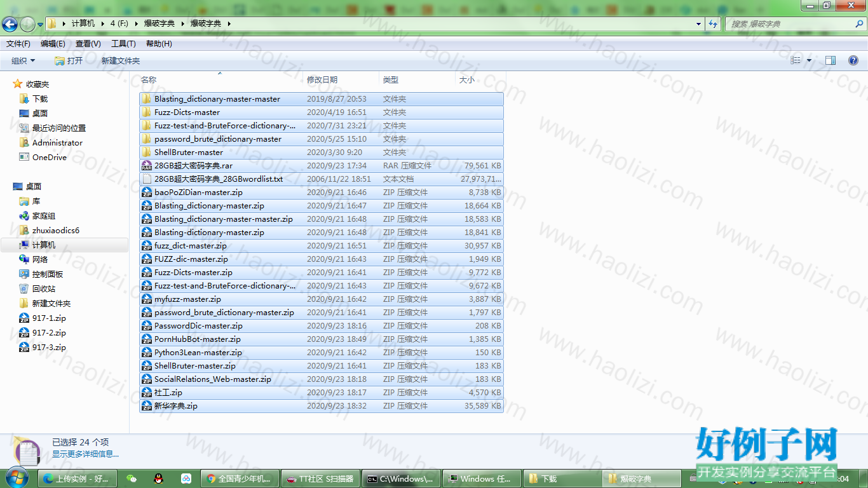Select the file name FUZZ-dic-master.zip

click(x=191, y=259)
